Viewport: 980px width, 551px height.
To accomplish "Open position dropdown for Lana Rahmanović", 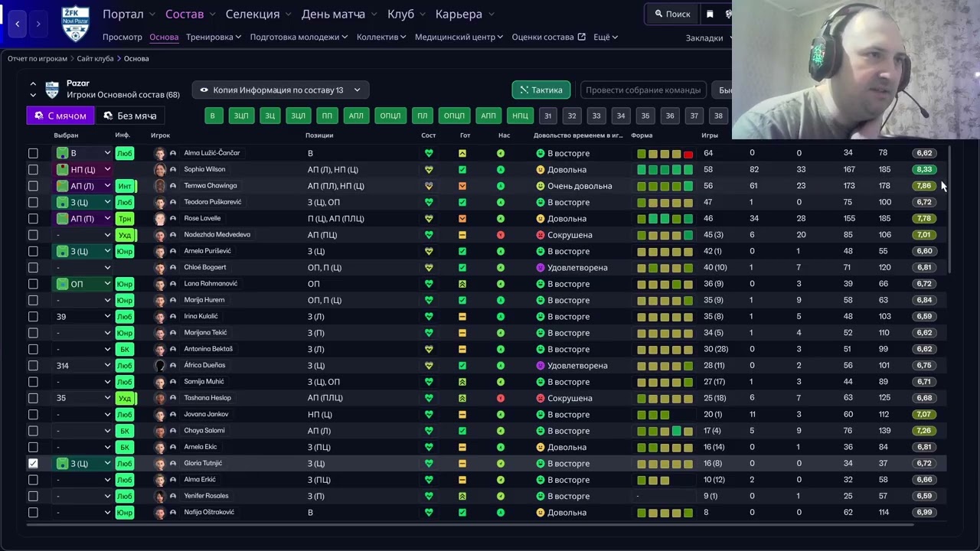I will pos(107,284).
